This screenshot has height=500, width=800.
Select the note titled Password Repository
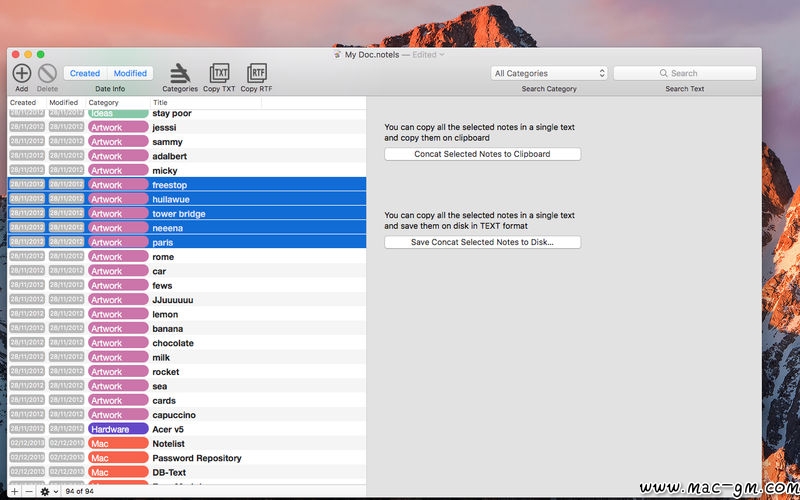187,458
